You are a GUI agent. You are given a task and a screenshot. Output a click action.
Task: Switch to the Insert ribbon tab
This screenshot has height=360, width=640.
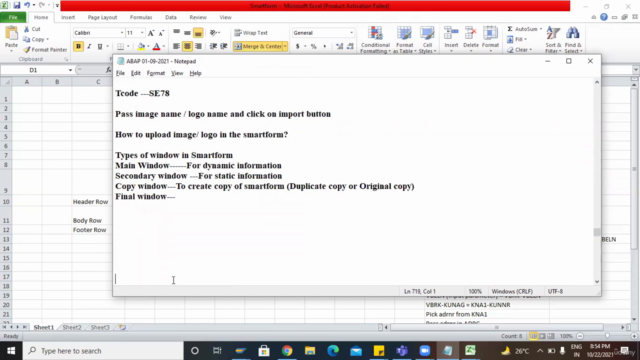tap(68, 18)
